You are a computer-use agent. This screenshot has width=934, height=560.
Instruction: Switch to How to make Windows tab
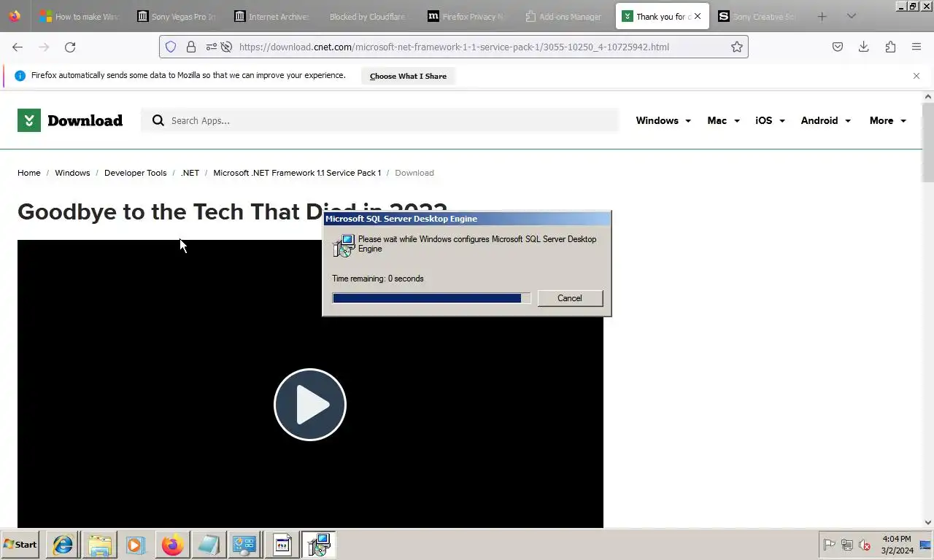[79, 16]
